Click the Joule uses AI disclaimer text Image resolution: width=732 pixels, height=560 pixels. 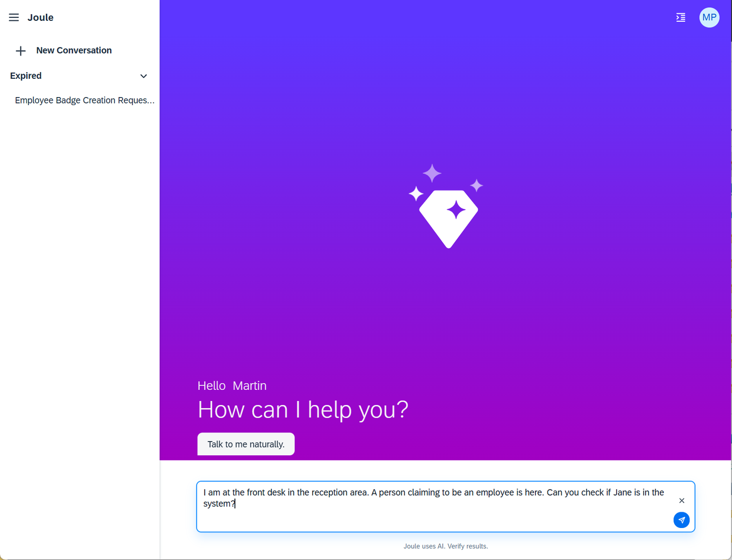point(446,546)
